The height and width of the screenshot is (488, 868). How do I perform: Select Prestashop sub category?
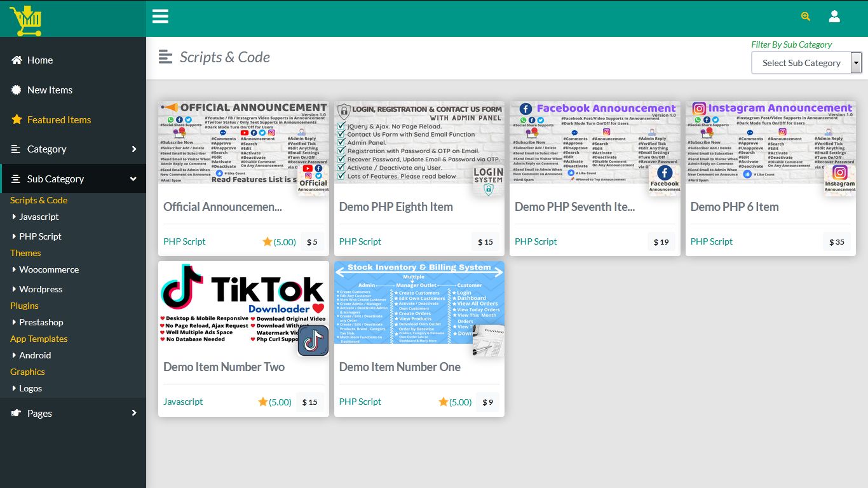click(x=41, y=322)
